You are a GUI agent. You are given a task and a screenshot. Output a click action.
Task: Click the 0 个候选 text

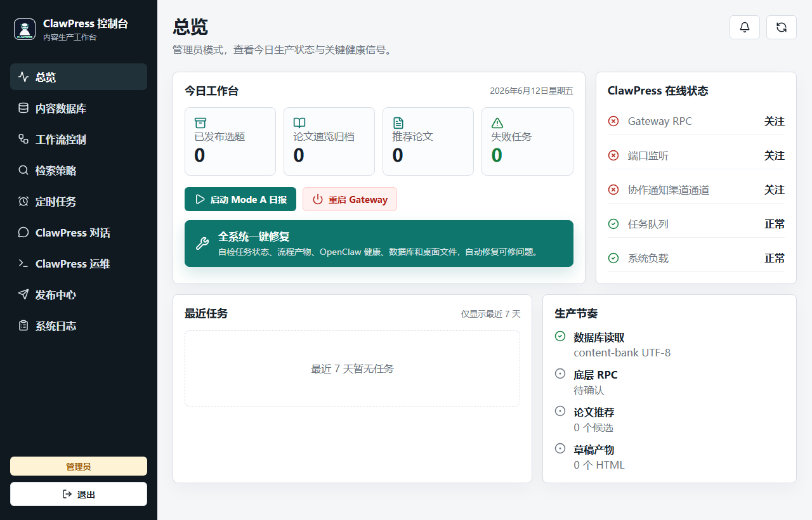pos(594,427)
